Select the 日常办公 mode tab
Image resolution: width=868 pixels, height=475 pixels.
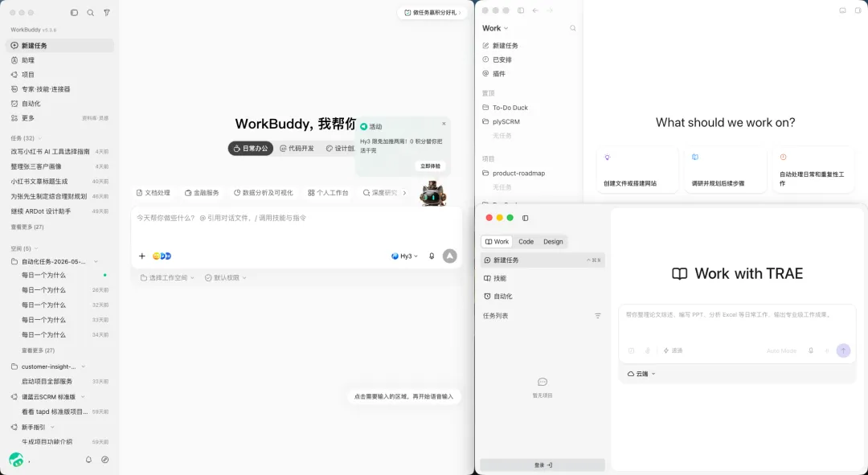[251, 149]
